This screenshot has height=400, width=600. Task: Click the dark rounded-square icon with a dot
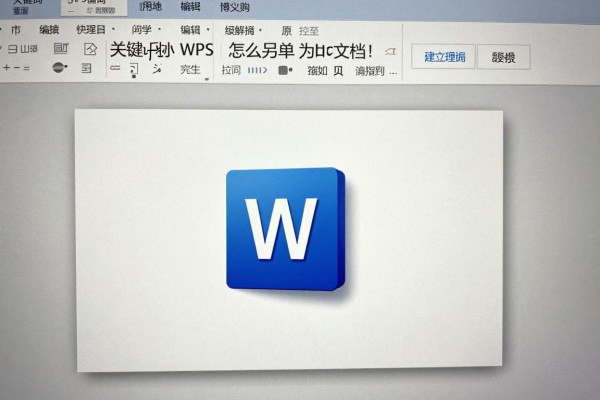point(285,70)
